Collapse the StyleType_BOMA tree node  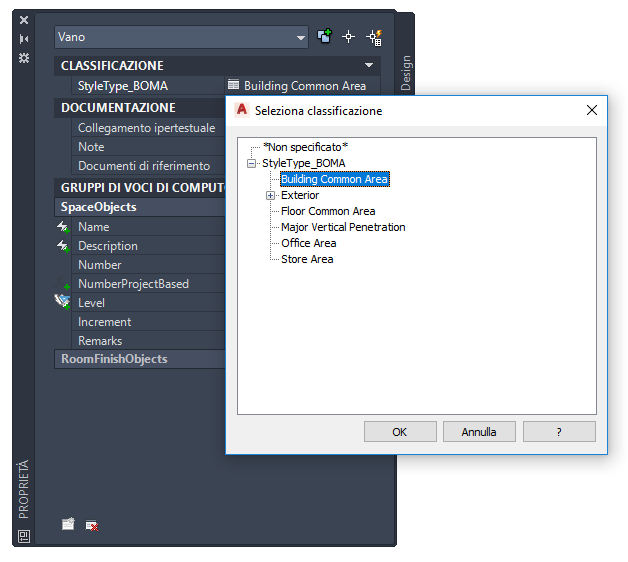coord(252,163)
